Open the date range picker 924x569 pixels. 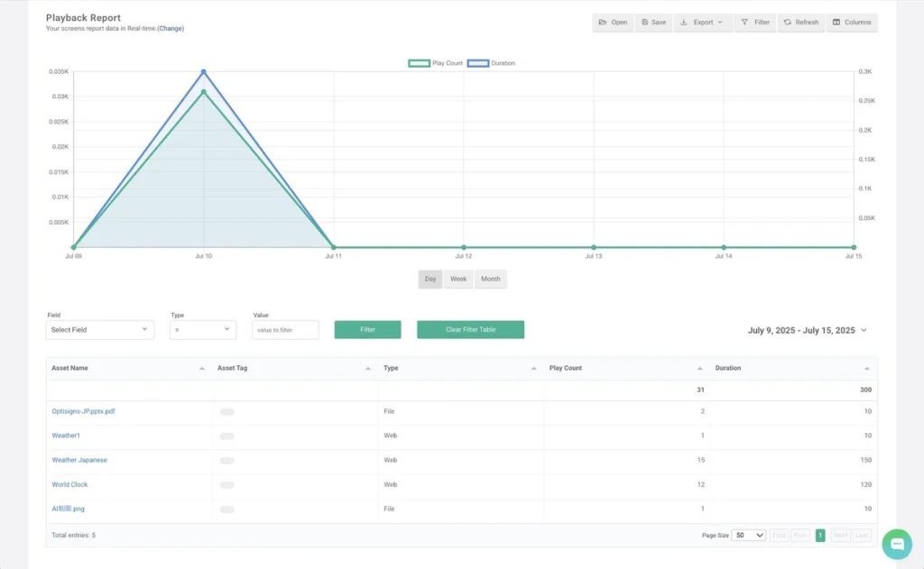pyautogui.click(x=807, y=331)
